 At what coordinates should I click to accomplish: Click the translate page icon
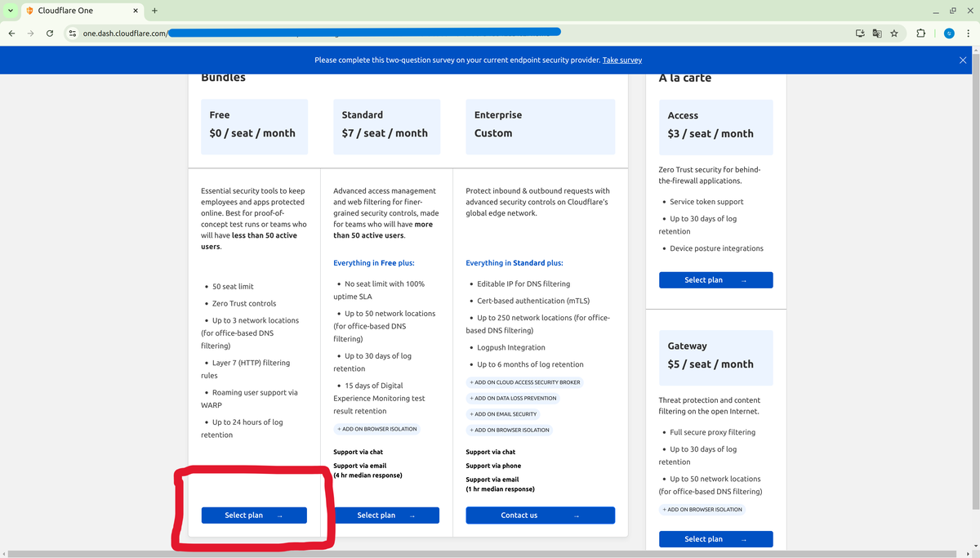pyautogui.click(x=877, y=33)
